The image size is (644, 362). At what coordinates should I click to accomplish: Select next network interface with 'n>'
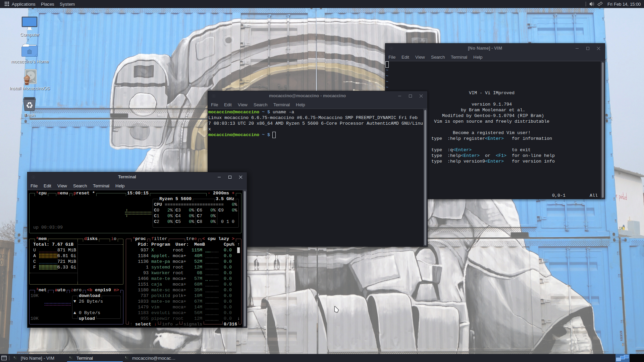click(x=116, y=290)
